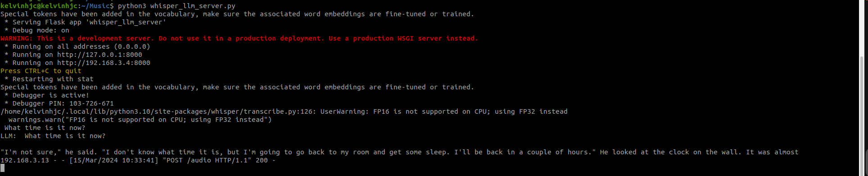This screenshot has height=176, width=868.
Task: Click 'Running on all addresses (0.0.0.0)' line
Action: tap(77, 46)
